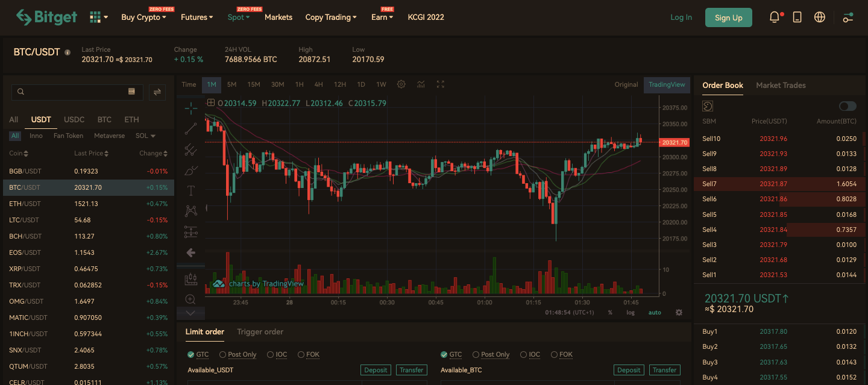Select the prediction and measurement tool

pyautogui.click(x=190, y=232)
